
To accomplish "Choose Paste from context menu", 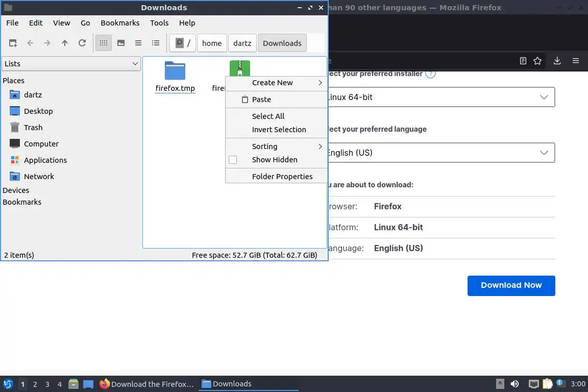I will click(x=276, y=100).
